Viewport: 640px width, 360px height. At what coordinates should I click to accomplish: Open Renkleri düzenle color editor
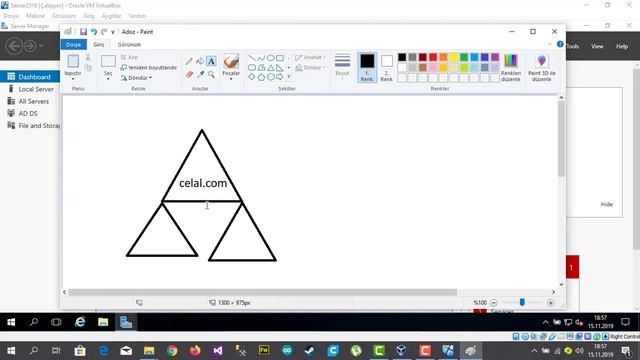click(511, 68)
